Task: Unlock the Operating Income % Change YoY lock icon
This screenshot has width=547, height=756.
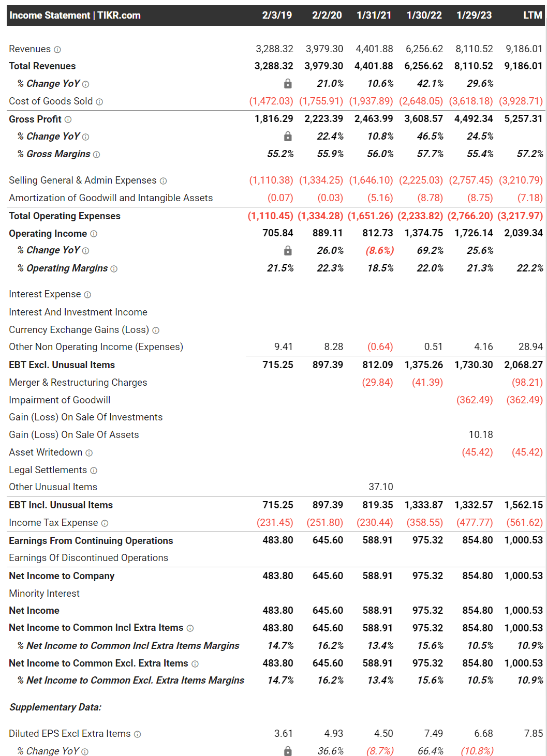Action: click(288, 250)
